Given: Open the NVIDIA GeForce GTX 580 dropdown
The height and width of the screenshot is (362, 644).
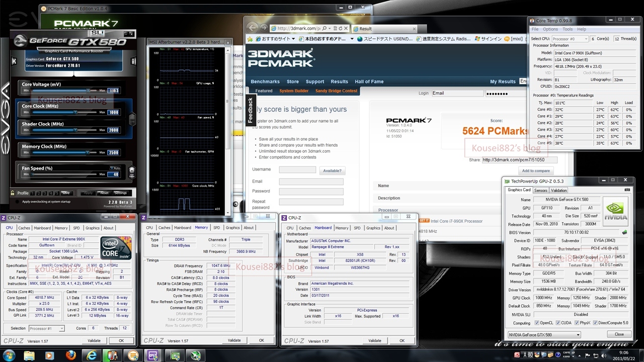Looking at the screenshot, I should (544, 334).
